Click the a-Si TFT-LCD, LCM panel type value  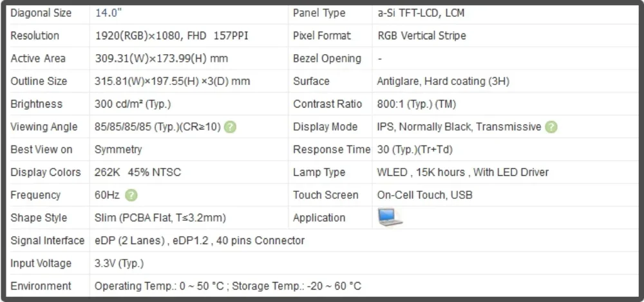(x=421, y=13)
